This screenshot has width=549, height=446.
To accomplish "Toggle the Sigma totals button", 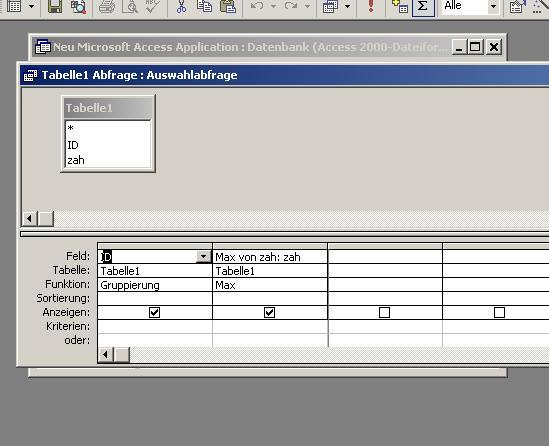I will click(423, 7).
